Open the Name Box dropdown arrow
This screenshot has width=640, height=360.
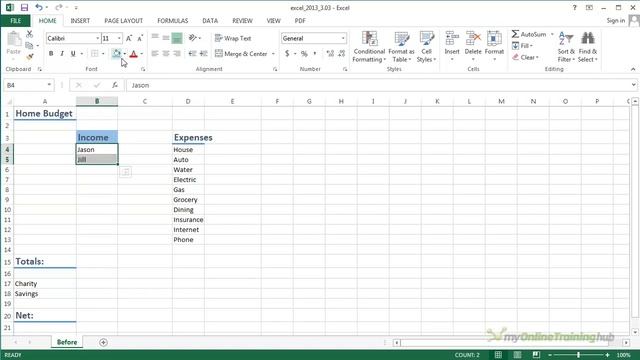coord(49,85)
